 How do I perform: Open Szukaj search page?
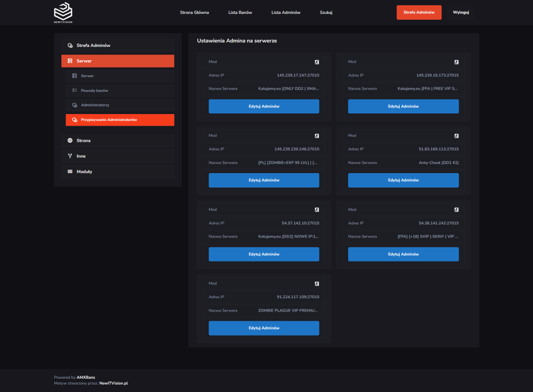(326, 13)
